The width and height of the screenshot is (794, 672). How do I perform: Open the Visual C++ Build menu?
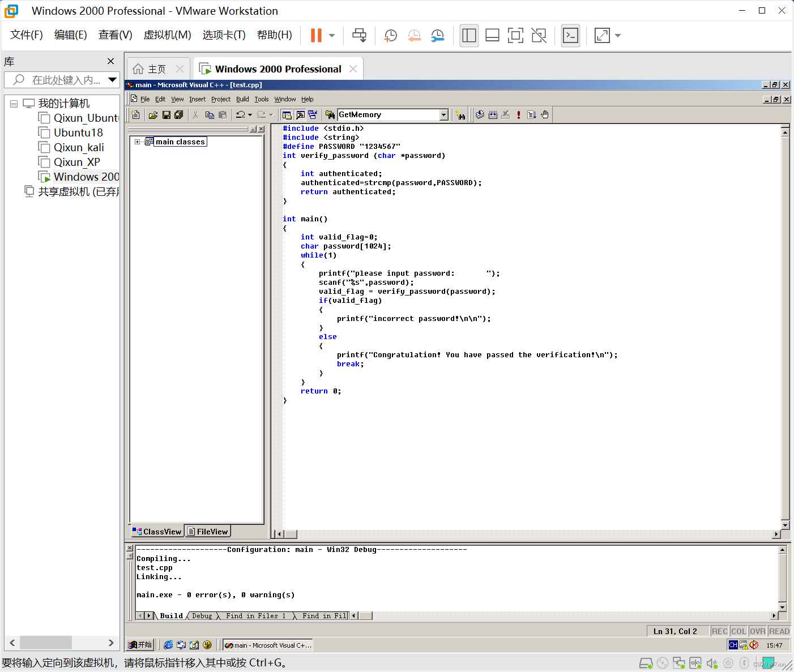(242, 99)
